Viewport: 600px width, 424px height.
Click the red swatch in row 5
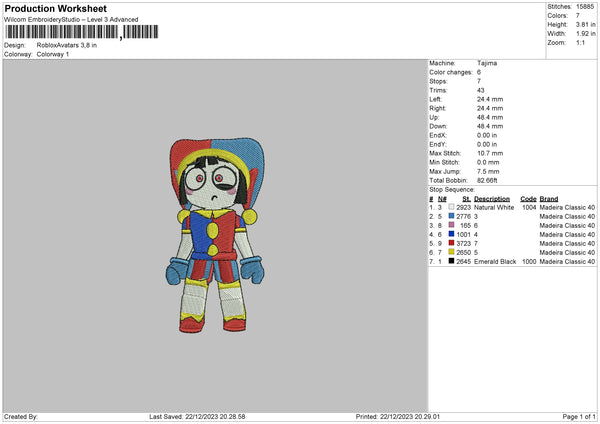tap(452, 243)
